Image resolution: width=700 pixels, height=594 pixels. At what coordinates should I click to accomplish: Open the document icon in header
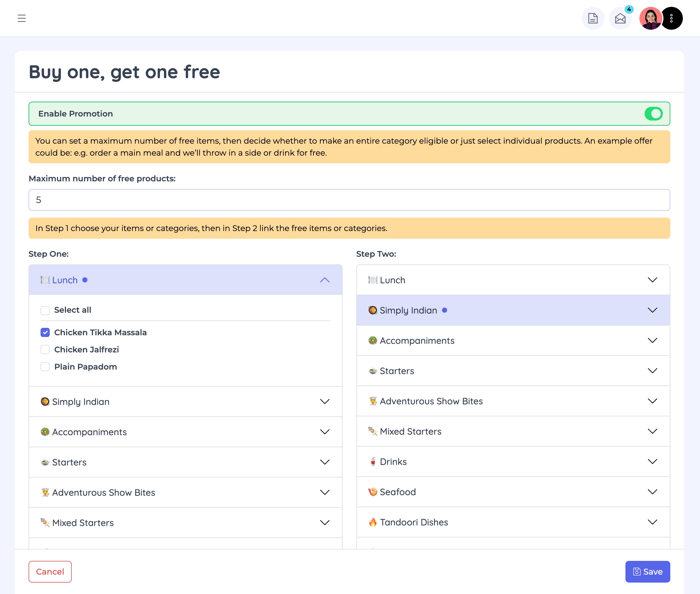tap(593, 18)
